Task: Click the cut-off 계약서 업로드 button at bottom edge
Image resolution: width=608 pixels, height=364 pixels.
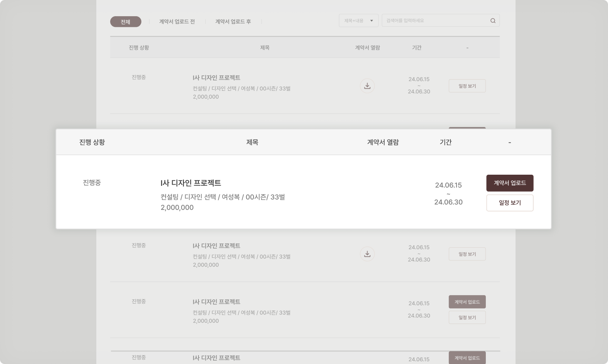Action: point(467,358)
